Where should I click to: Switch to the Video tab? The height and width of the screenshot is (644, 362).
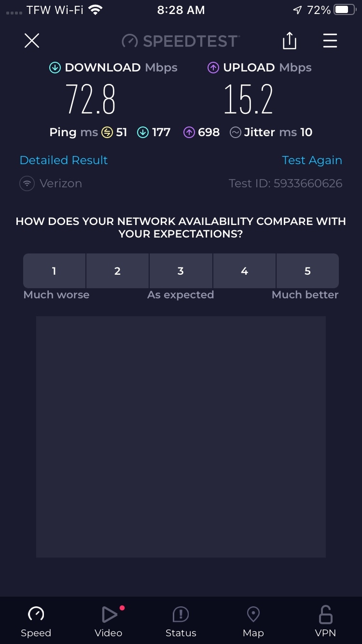click(x=109, y=621)
